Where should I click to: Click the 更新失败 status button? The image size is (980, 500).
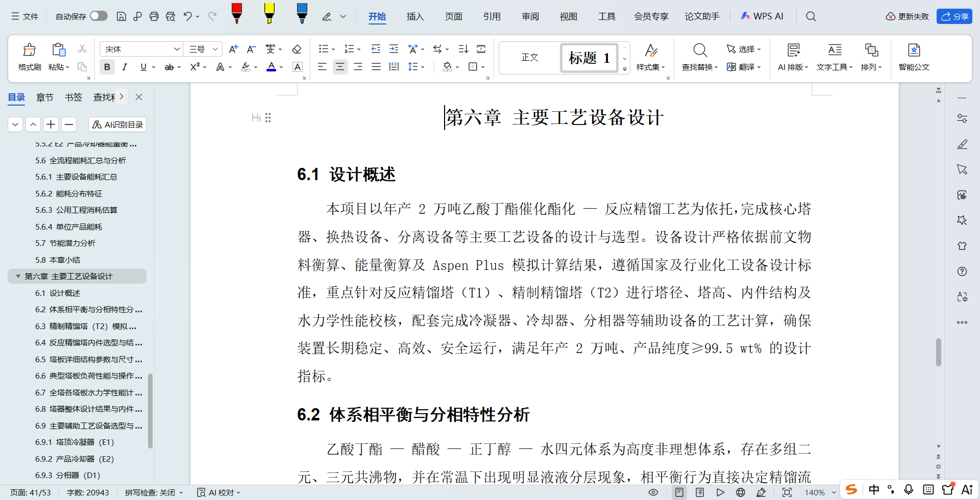[x=908, y=16]
